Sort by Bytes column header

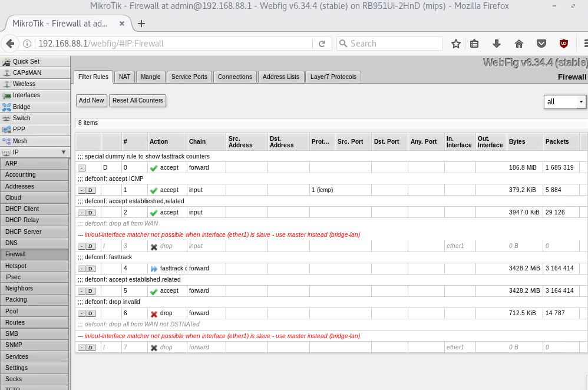tap(524, 142)
